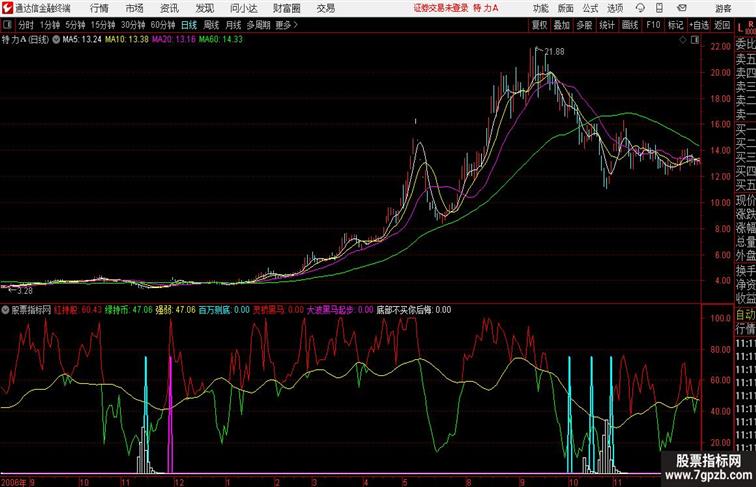Click the 22.00 price axis label
756x487 pixels.
(720, 46)
